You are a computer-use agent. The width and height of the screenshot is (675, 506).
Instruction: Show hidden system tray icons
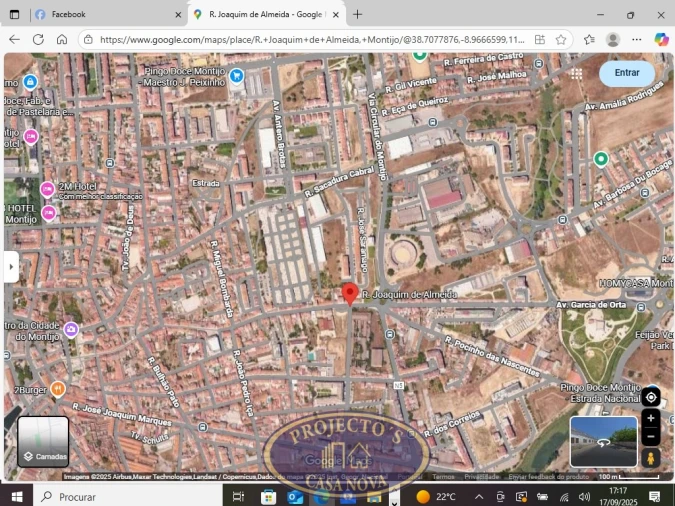point(478,497)
